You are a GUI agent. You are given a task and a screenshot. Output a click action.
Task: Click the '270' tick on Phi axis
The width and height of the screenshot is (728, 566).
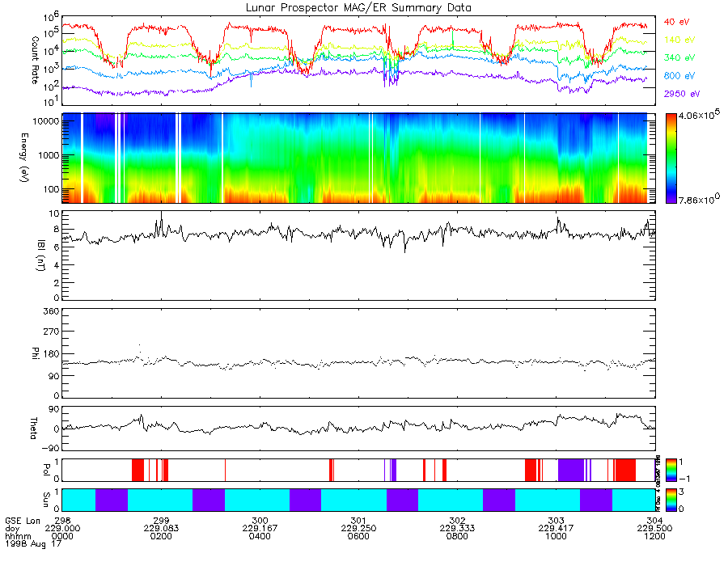(x=53, y=332)
